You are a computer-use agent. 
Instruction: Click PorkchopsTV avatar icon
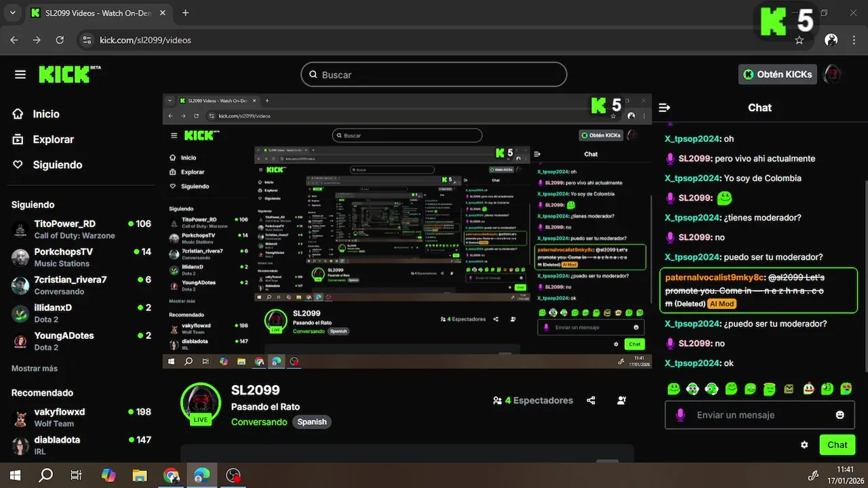tap(20, 258)
